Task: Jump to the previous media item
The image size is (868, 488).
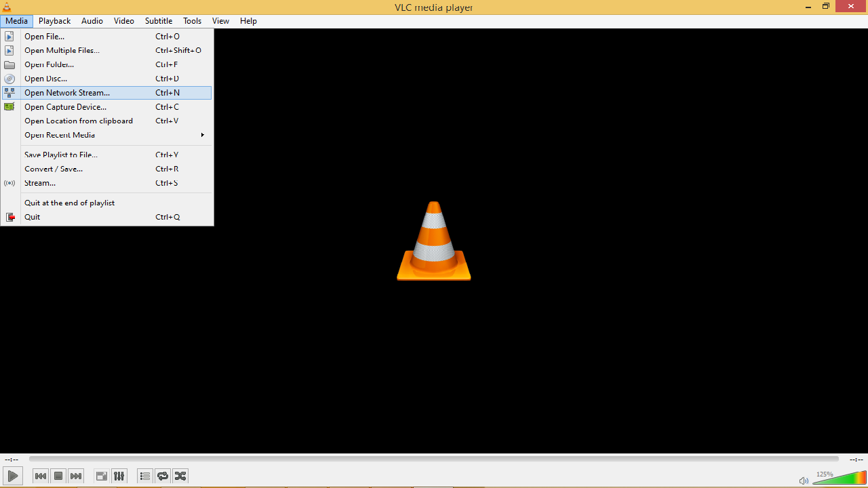Action: (x=41, y=476)
